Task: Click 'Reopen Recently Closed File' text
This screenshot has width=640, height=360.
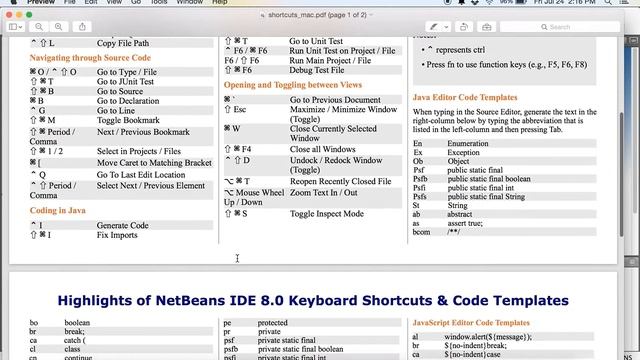Action: [340, 181]
